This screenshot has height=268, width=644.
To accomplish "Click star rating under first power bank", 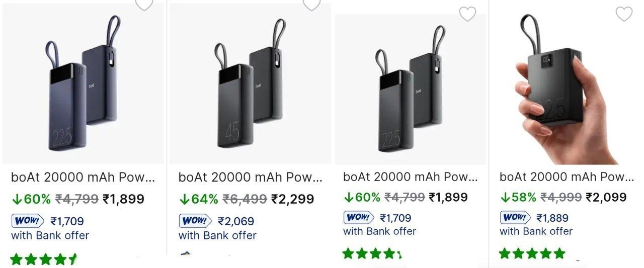I will [44, 259].
